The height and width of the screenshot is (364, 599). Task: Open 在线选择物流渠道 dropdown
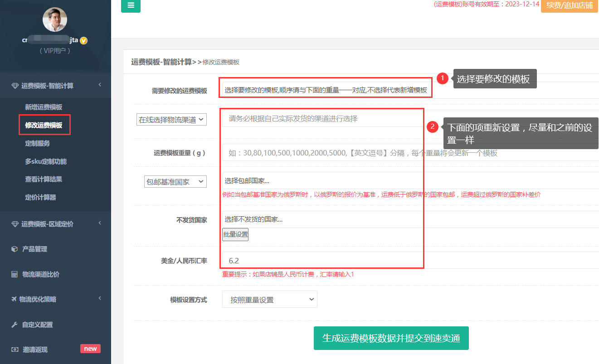(x=172, y=120)
